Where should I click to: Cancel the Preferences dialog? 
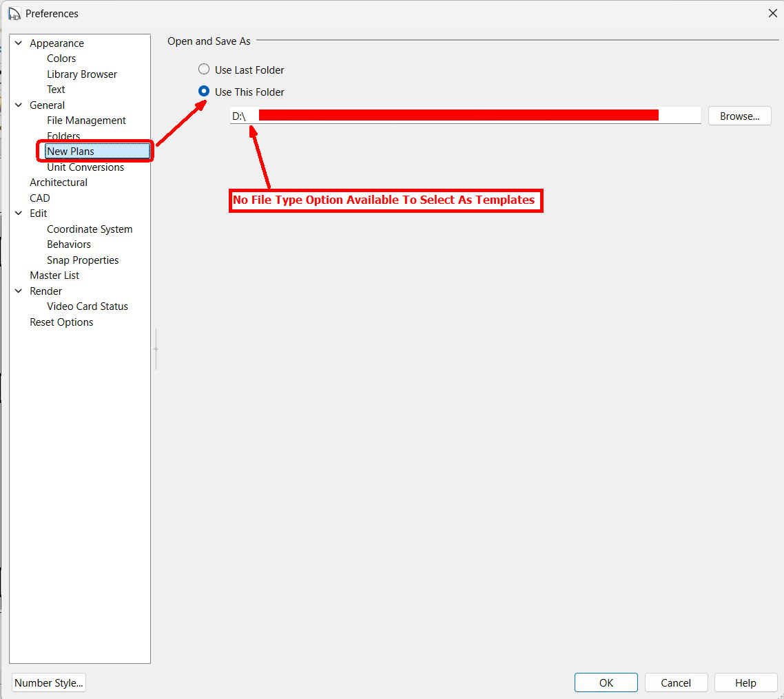coord(675,682)
